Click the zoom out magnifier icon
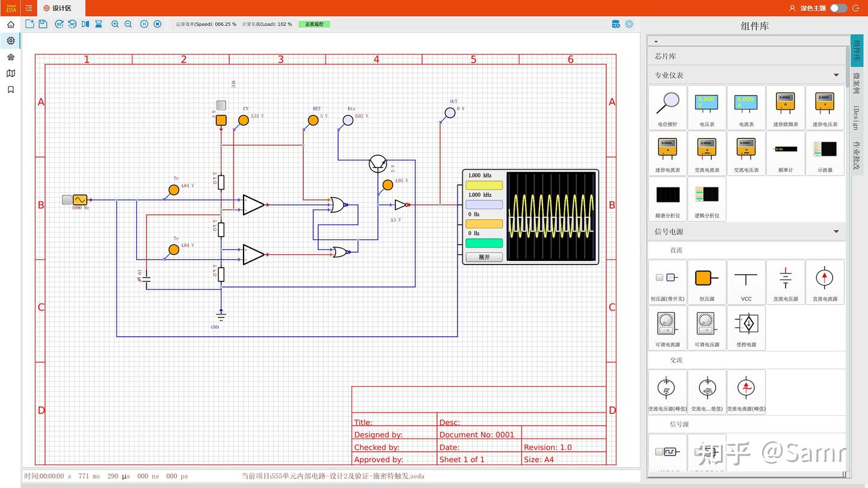 pyautogui.click(x=128, y=24)
